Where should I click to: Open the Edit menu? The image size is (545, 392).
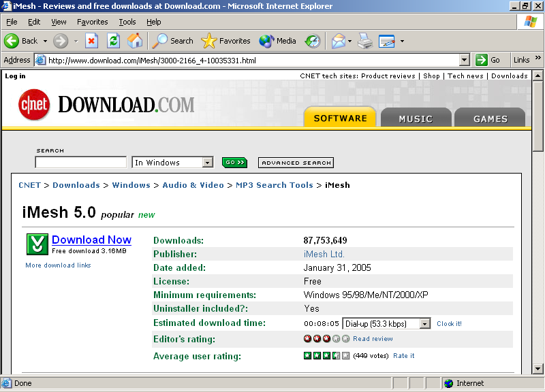click(x=34, y=22)
